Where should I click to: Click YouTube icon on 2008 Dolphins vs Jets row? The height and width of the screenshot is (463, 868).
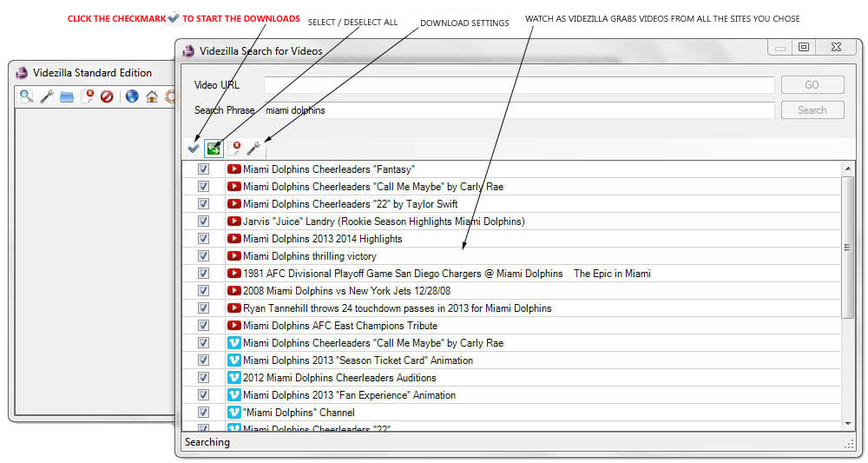[x=234, y=291]
